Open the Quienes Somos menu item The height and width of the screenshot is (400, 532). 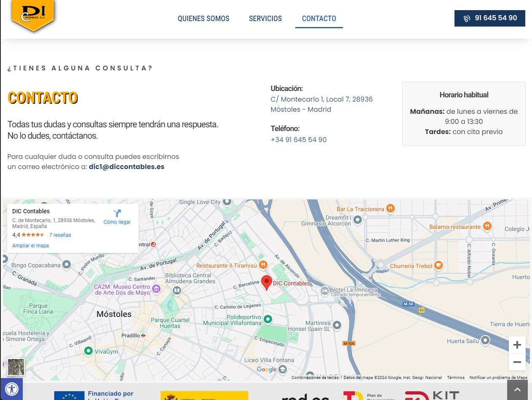[x=203, y=19]
